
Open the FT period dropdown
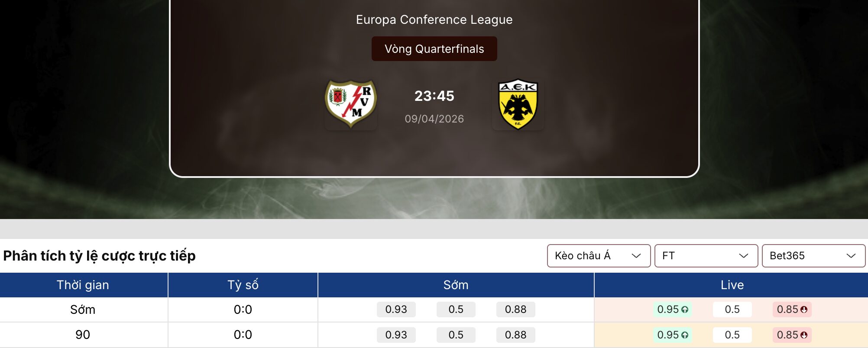click(706, 256)
